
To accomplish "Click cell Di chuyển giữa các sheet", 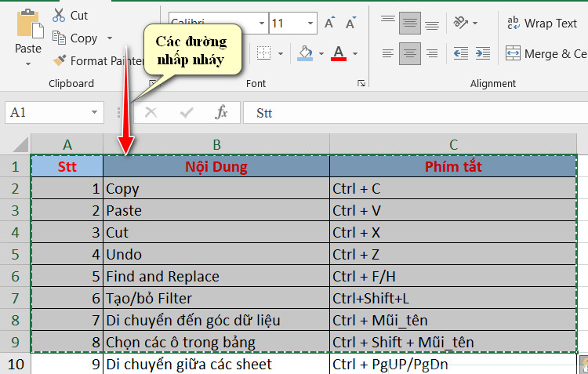I will pyautogui.click(x=216, y=364).
